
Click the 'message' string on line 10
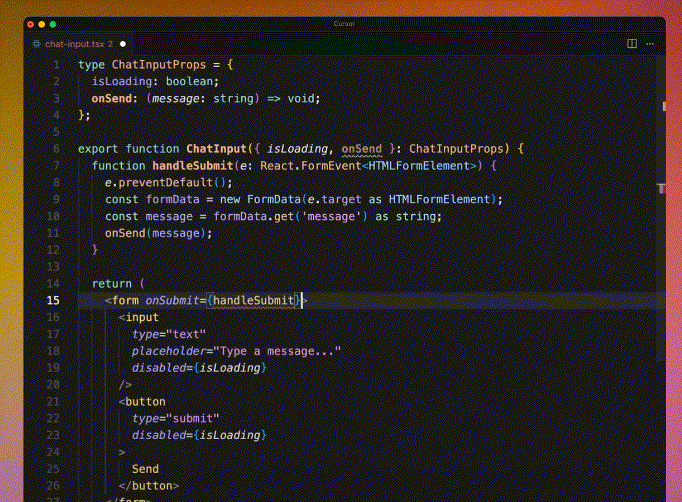coord(331,217)
